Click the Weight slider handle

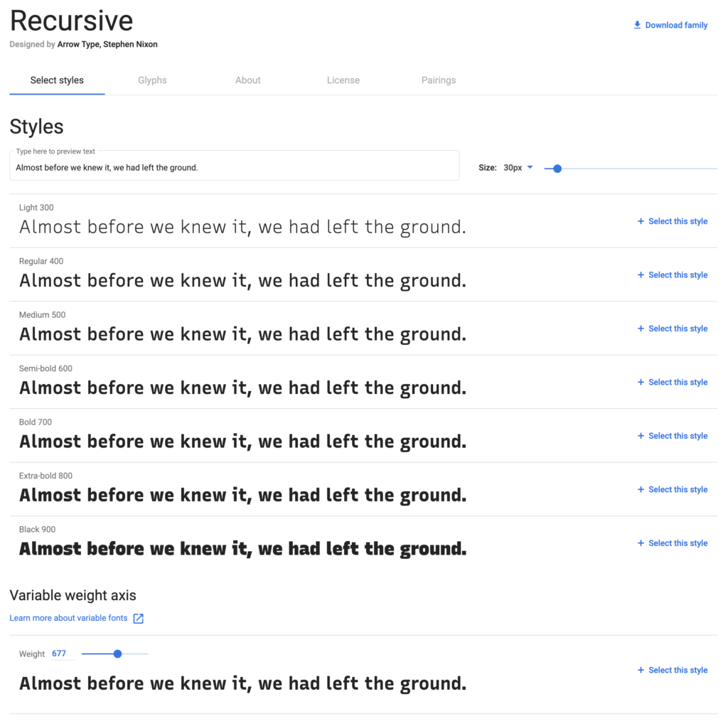(x=118, y=653)
